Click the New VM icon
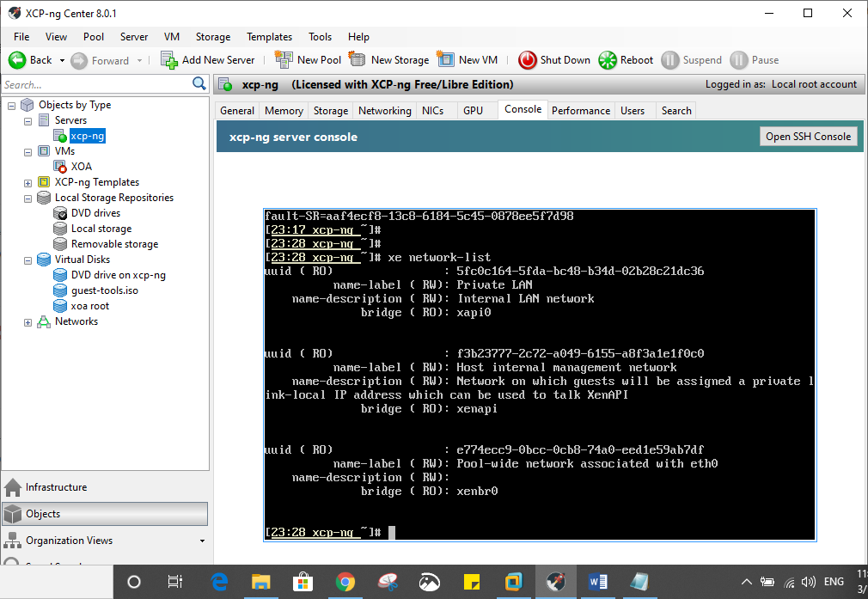This screenshot has height=599, width=868. pos(445,60)
